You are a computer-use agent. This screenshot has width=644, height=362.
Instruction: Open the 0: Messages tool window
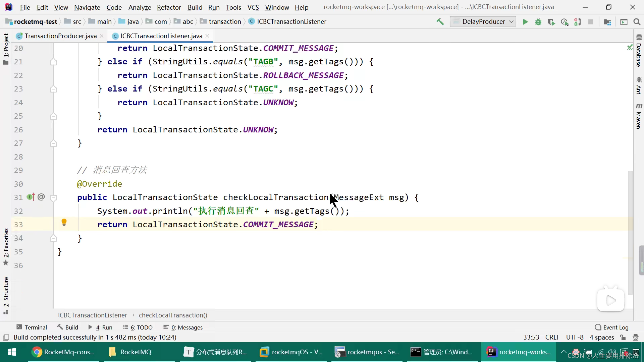tap(183, 327)
